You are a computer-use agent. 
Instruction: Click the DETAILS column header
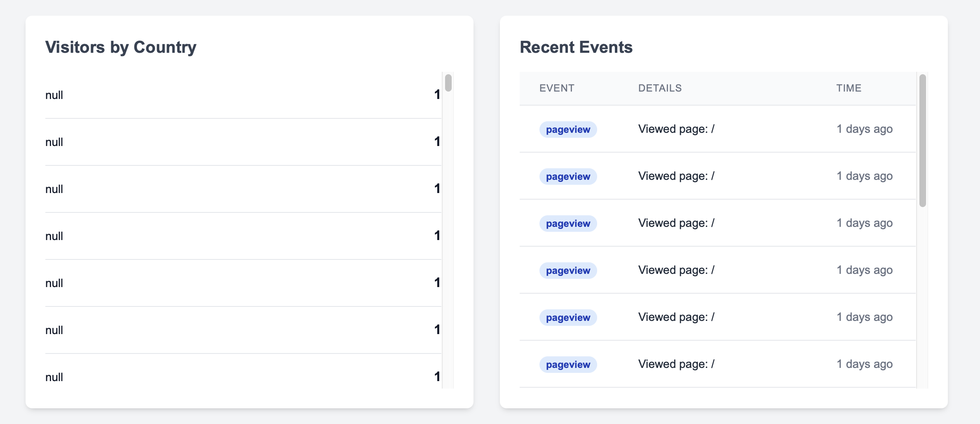[659, 88]
